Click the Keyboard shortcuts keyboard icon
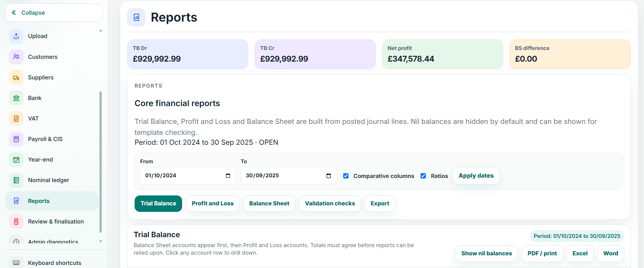 16,263
